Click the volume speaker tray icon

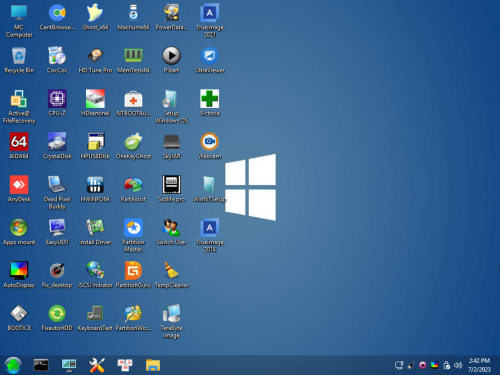tap(458, 365)
